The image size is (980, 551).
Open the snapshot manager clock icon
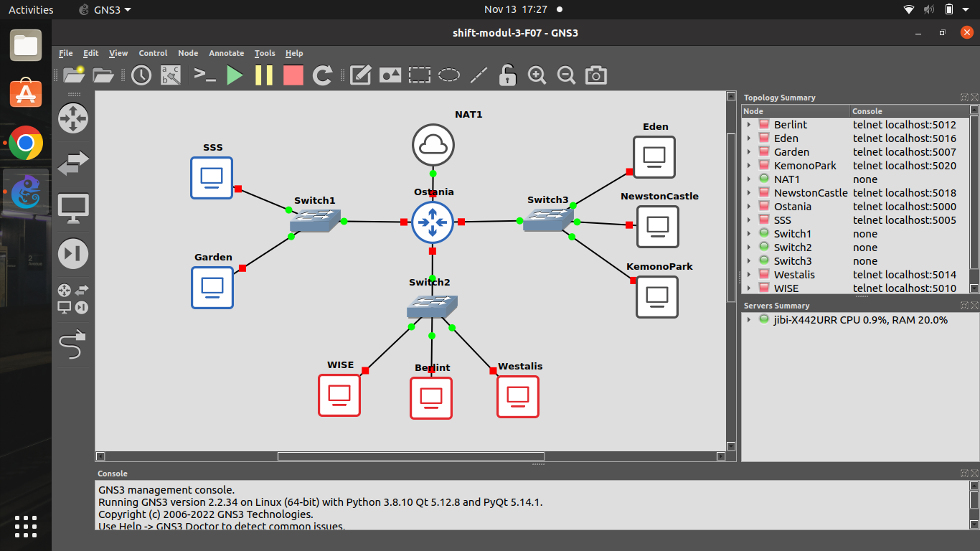141,75
